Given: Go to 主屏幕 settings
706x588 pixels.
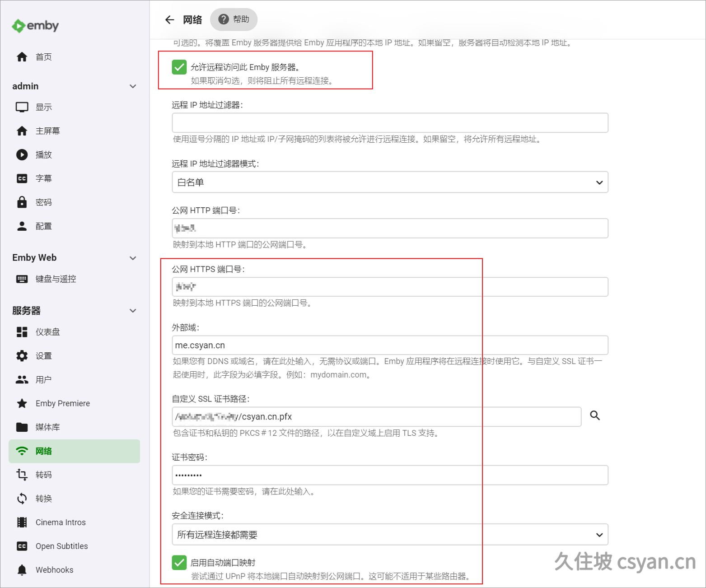Looking at the screenshot, I should coord(75,131).
